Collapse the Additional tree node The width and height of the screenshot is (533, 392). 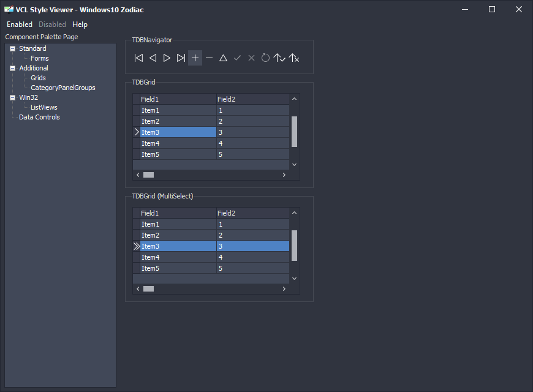pyautogui.click(x=13, y=69)
